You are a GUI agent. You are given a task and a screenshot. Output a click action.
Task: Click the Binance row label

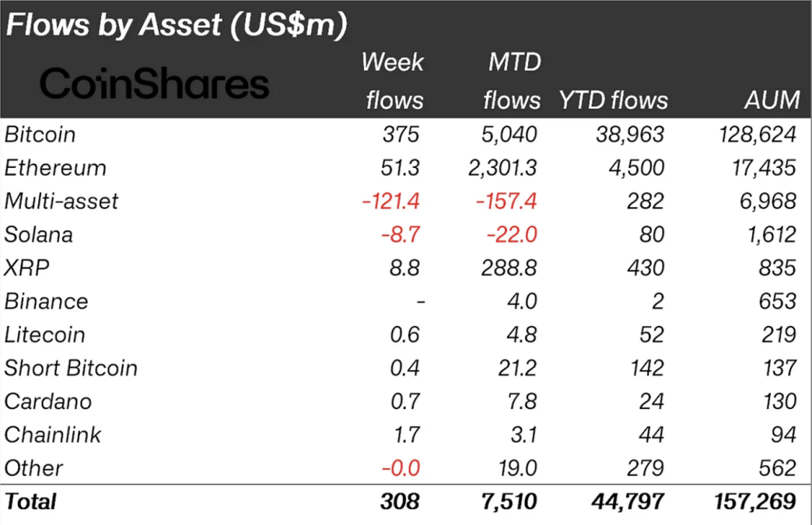46,302
